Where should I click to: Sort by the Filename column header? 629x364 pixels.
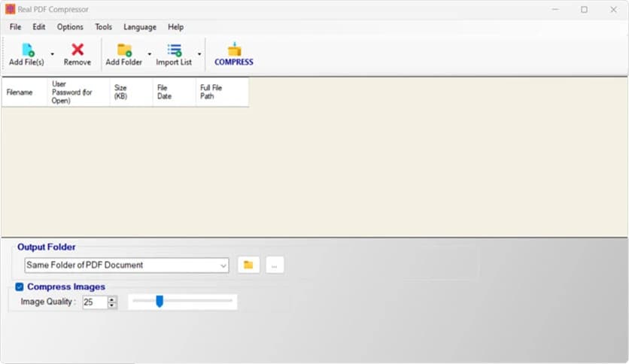point(25,93)
